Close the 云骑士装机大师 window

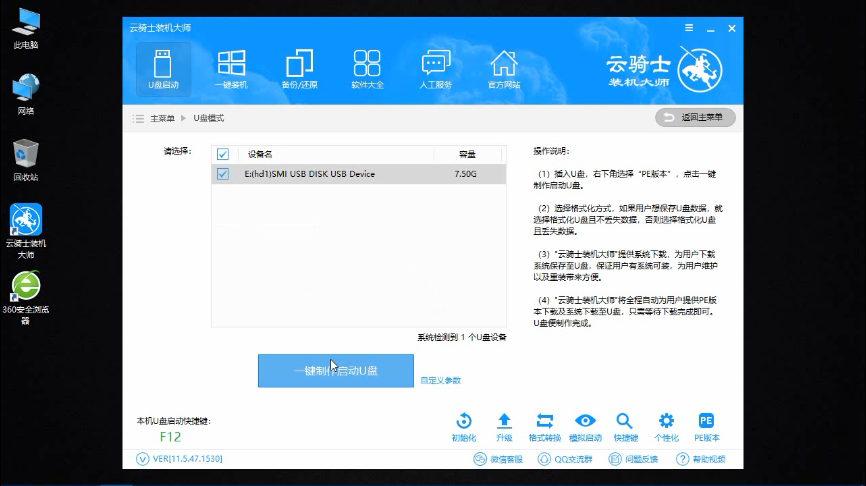tap(732, 28)
